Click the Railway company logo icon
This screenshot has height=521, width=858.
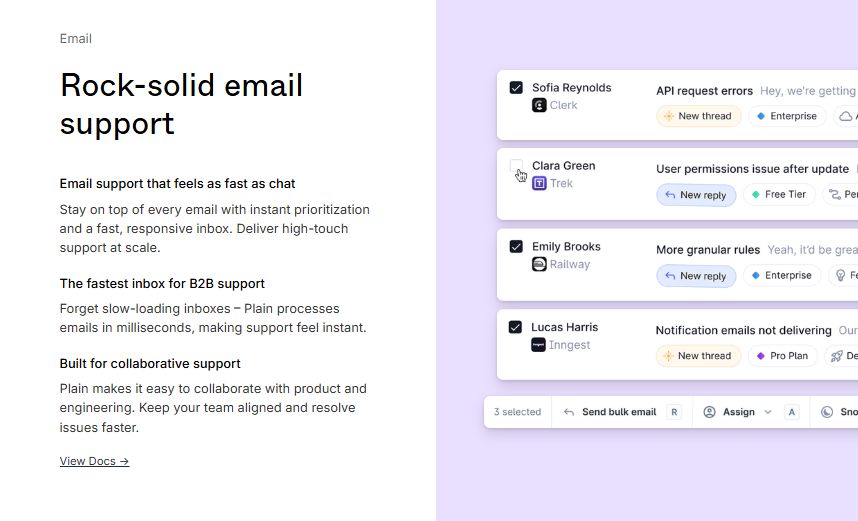[x=539, y=264]
